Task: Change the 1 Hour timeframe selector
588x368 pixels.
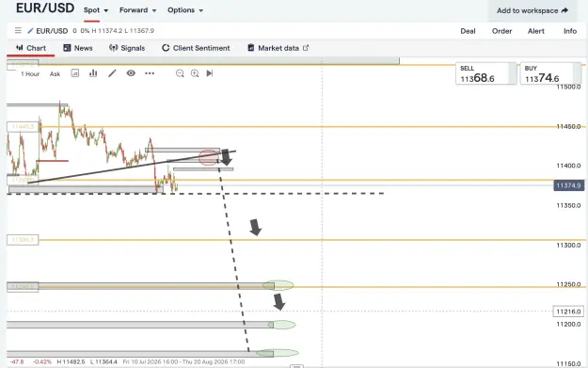Action: [x=30, y=74]
